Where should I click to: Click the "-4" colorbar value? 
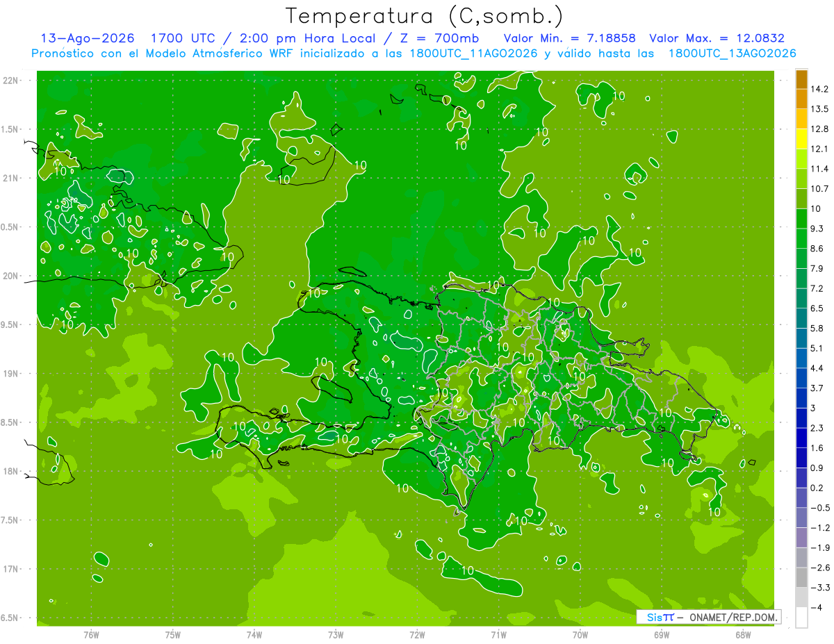(816, 608)
